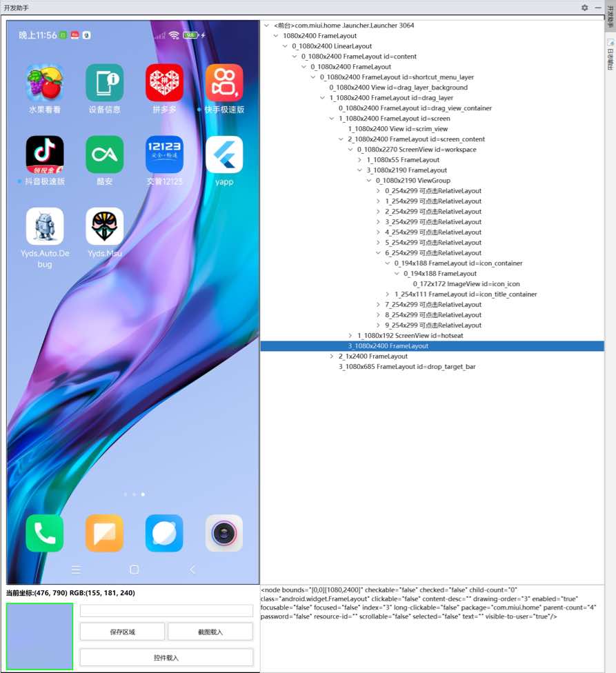The height and width of the screenshot is (673, 616).
Task: Open the yapp Flutter app icon
Action: tap(224, 154)
